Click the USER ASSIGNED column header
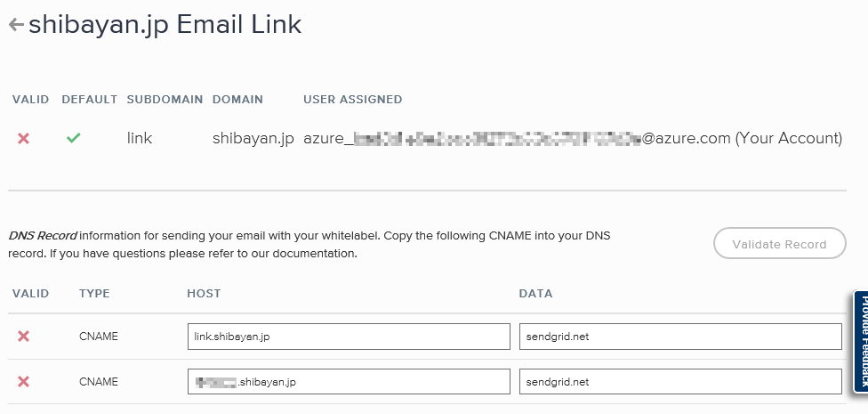The width and height of the screenshot is (868, 414). [352, 100]
